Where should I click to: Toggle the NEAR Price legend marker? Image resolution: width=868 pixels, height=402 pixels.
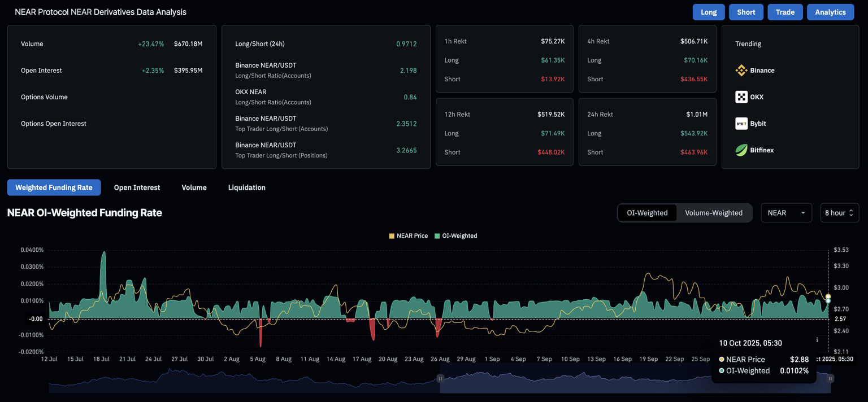(x=392, y=236)
